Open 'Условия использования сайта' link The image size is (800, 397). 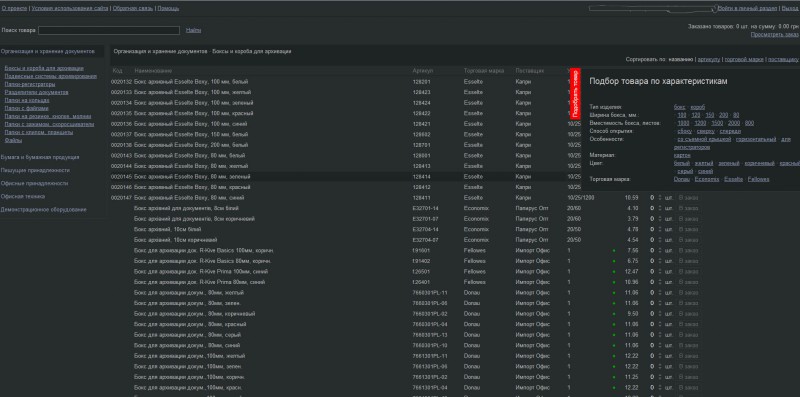click(x=70, y=9)
